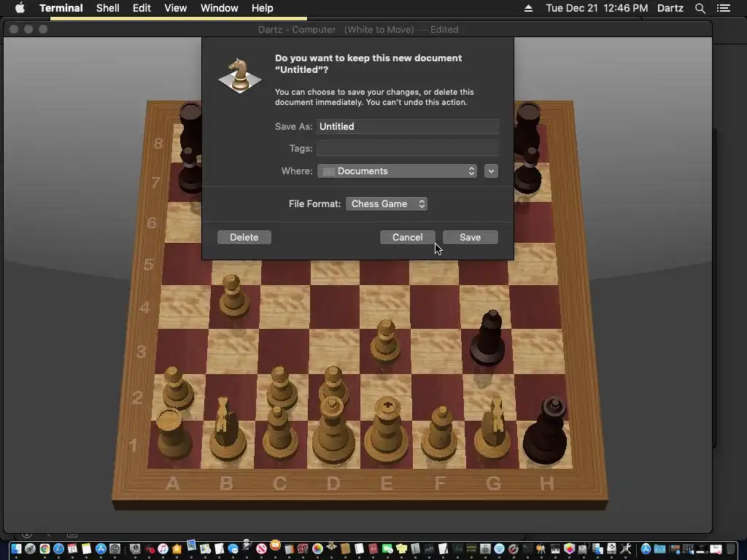Image resolution: width=747 pixels, height=560 pixels.
Task: Open the Home app from the Dock
Action: (x=177, y=548)
